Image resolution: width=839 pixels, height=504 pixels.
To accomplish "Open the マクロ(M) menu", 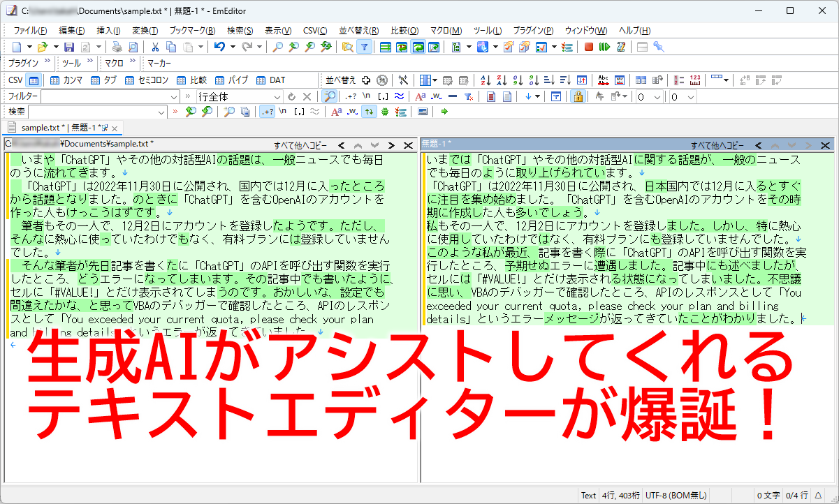I will coord(446,31).
